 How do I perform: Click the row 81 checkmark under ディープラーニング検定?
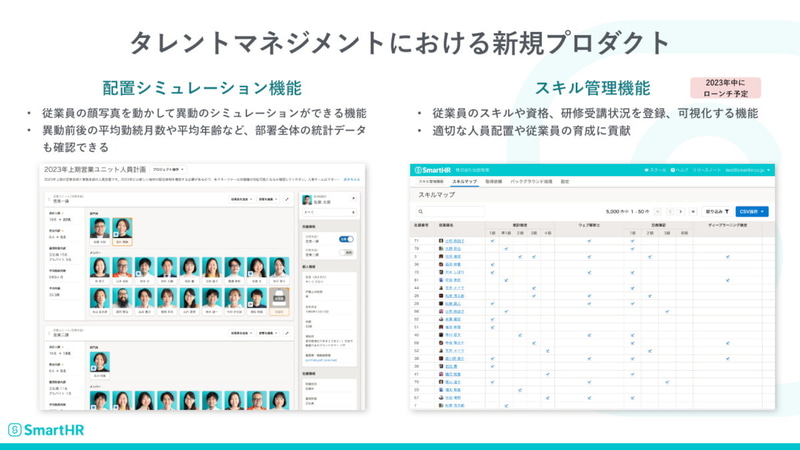click(728, 280)
